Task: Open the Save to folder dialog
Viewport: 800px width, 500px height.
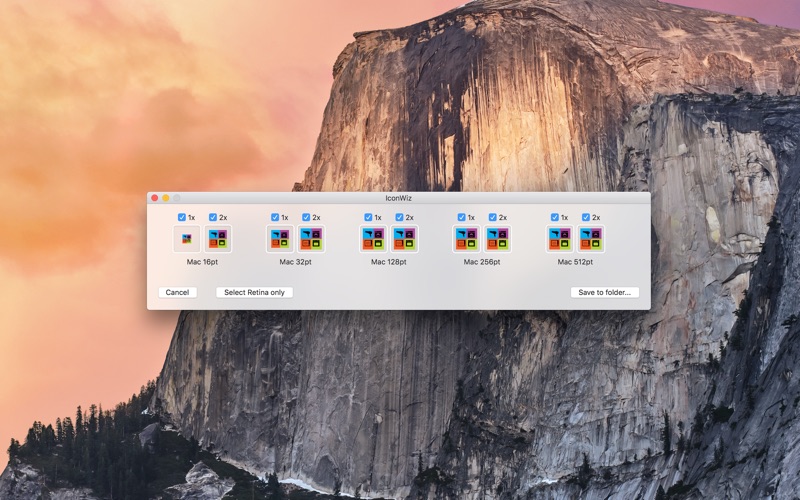Action: click(x=605, y=292)
